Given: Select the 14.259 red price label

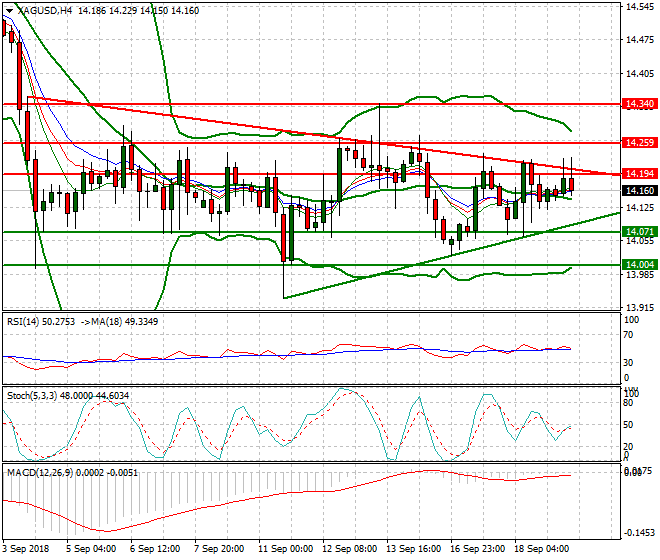Looking at the screenshot, I should tap(640, 143).
